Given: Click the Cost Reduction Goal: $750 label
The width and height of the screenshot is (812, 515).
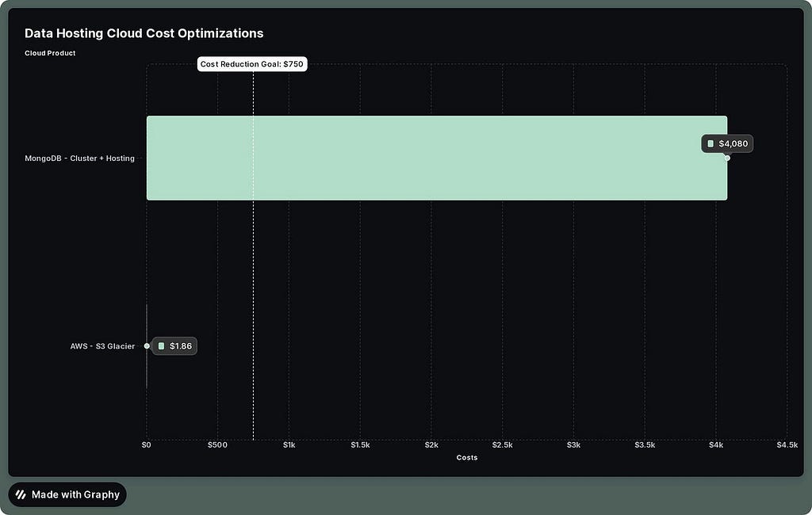Looking at the screenshot, I should (x=252, y=64).
